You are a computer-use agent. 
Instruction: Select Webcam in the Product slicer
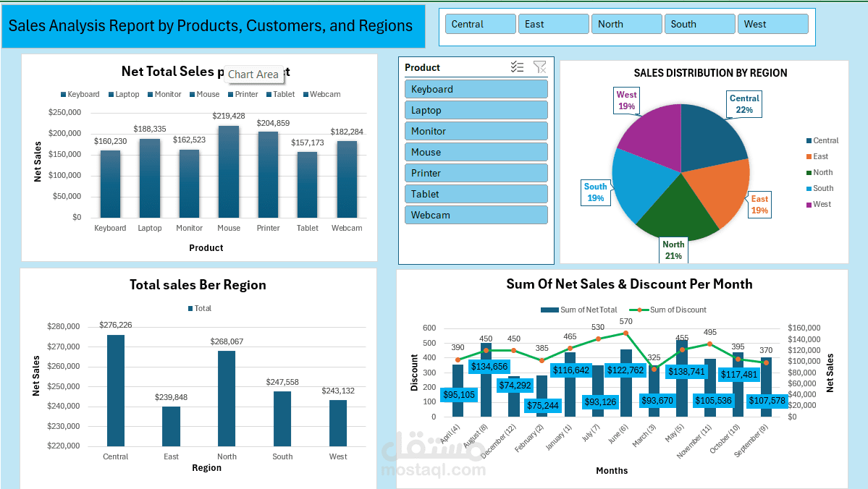pos(476,215)
